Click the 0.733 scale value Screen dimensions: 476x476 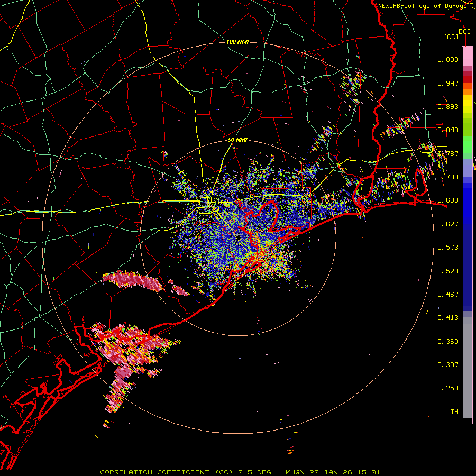448,177
